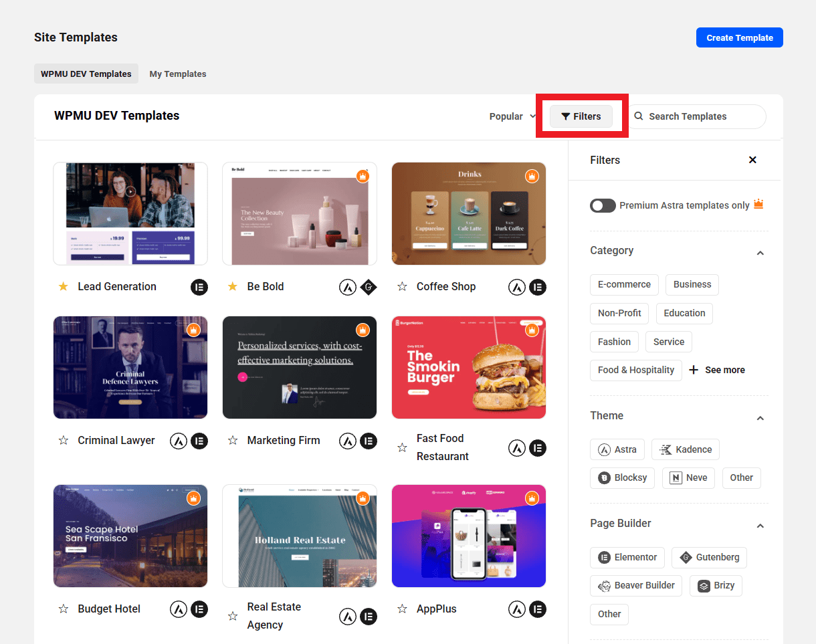Expand more categories with See more

pos(716,370)
